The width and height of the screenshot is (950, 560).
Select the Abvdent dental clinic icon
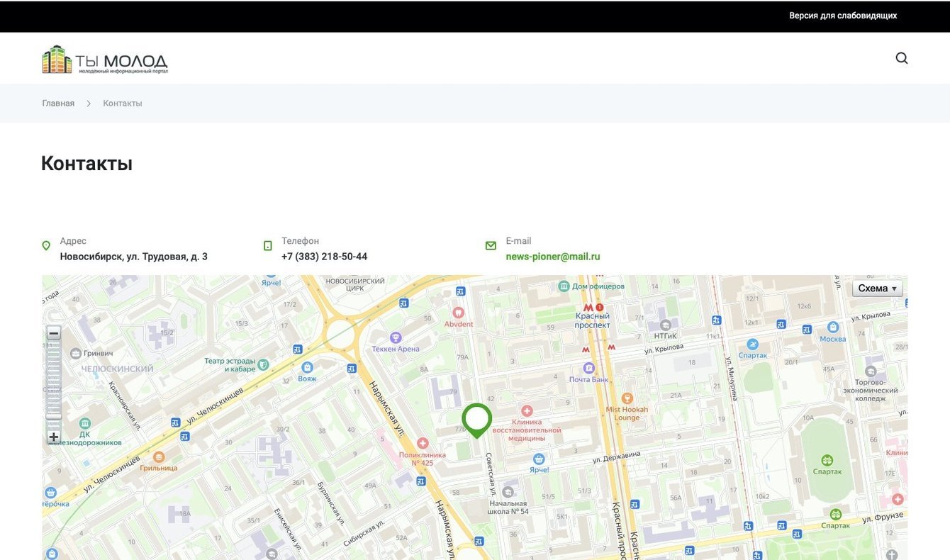click(x=458, y=313)
